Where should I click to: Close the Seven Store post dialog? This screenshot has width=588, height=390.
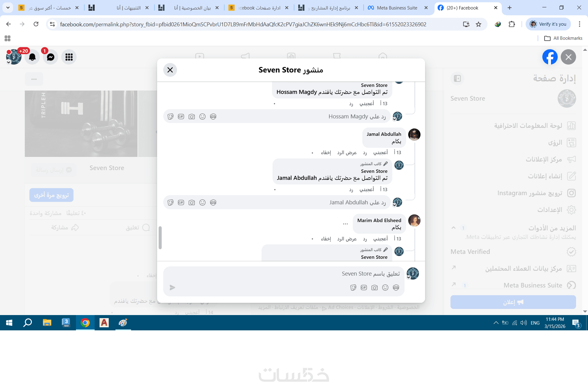click(170, 70)
